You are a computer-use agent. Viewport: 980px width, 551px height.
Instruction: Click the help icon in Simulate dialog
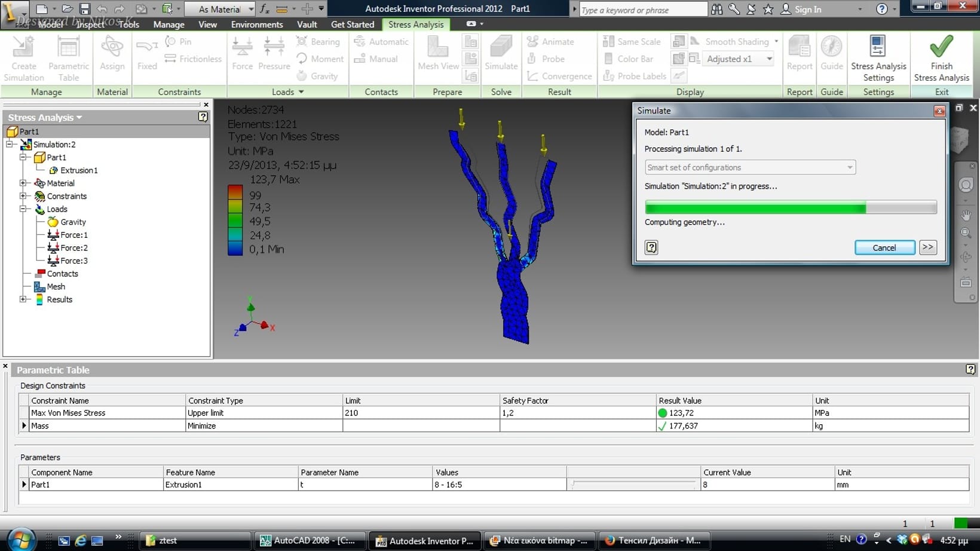651,247
